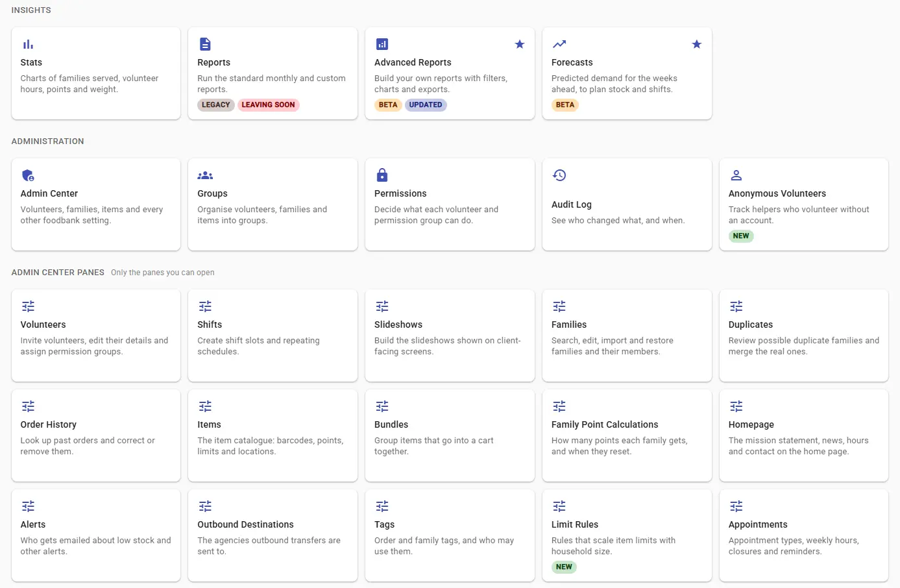Click the Stats card title
This screenshot has height=588, width=900.
point(31,62)
